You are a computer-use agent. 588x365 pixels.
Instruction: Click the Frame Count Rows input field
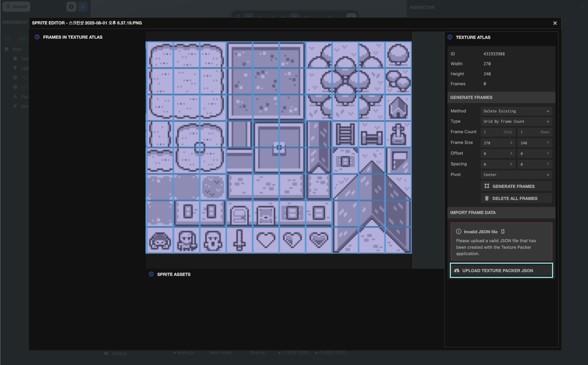pos(534,132)
